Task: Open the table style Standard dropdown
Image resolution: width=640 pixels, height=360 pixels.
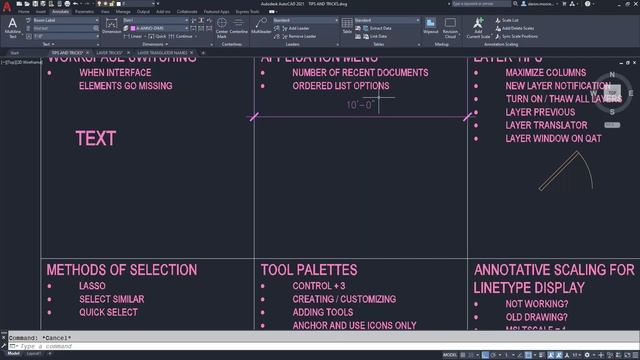Action: [387, 20]
